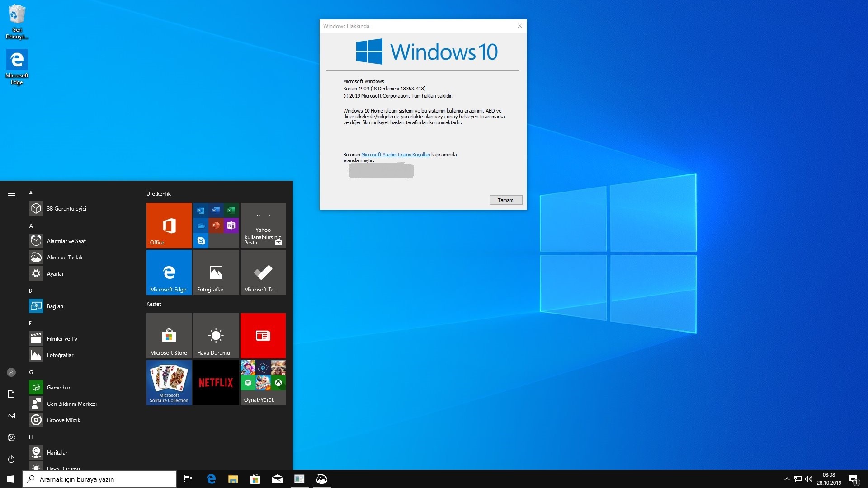Open the Microsoft To-Do tile
This screenshot has height=488, width=868.
[x=263, y=272]
